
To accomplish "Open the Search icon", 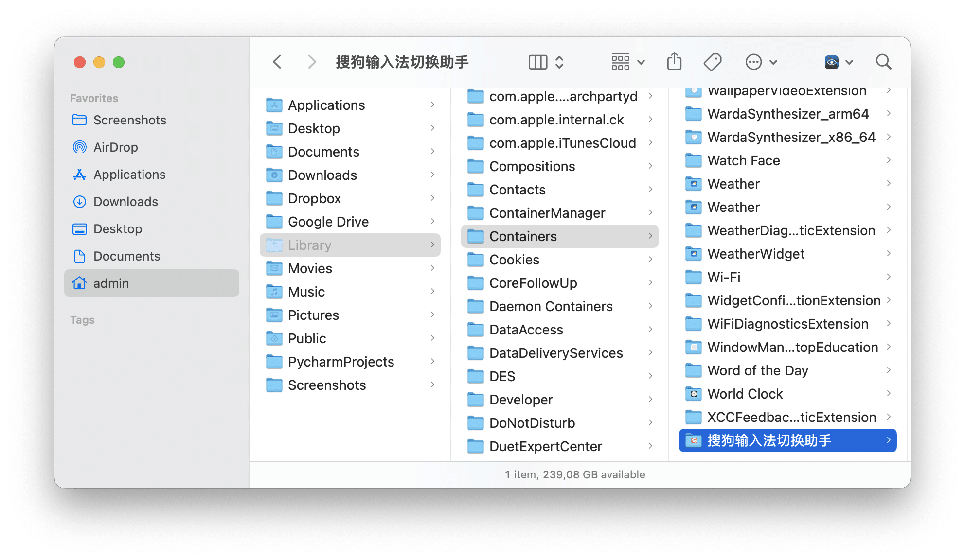I will tap(884, 62).
